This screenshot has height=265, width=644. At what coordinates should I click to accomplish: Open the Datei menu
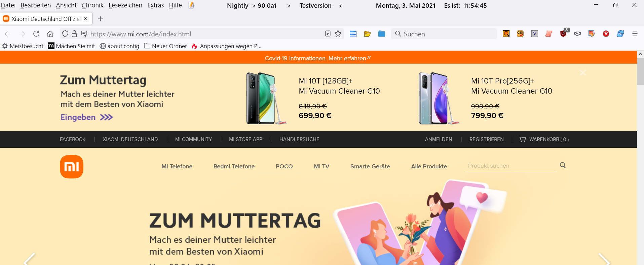point(8,5)
